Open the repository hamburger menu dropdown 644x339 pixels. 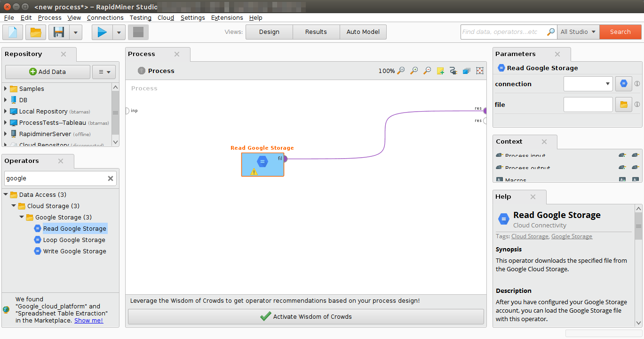pyautogui.click(x=104, y=72)
